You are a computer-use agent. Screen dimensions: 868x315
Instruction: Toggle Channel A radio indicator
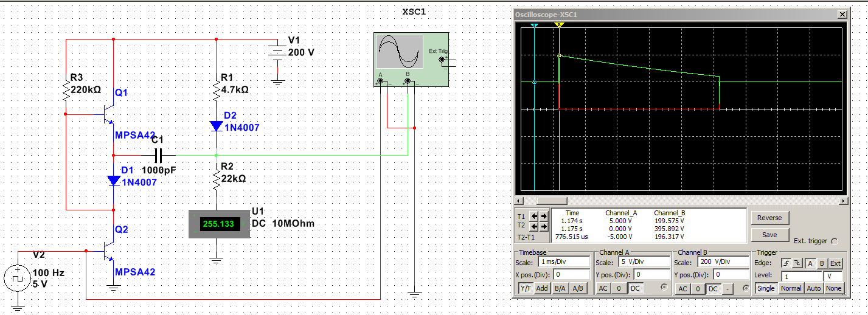(664, 288)
